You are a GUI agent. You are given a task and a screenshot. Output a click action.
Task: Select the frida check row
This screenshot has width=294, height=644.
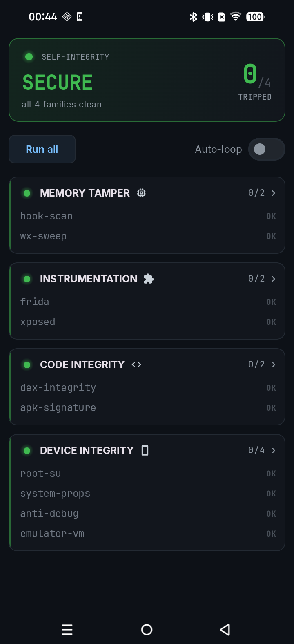coord(148,302)
